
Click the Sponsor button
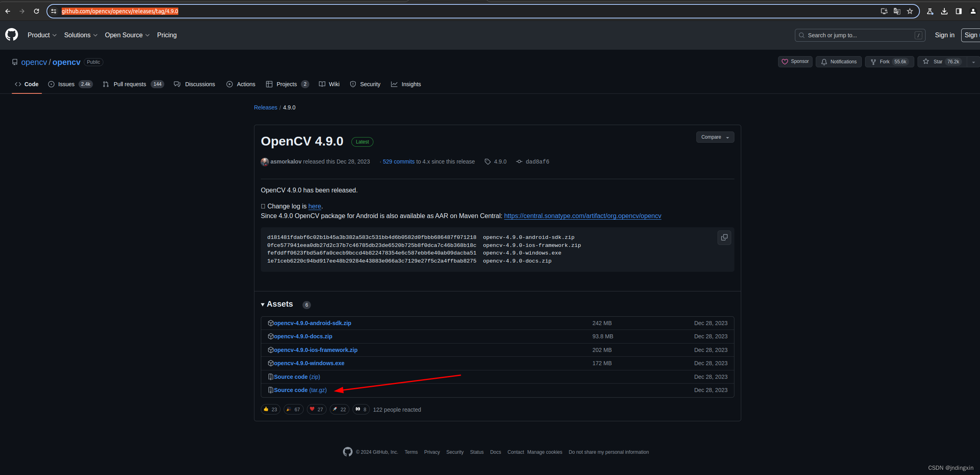pos(795,62)
